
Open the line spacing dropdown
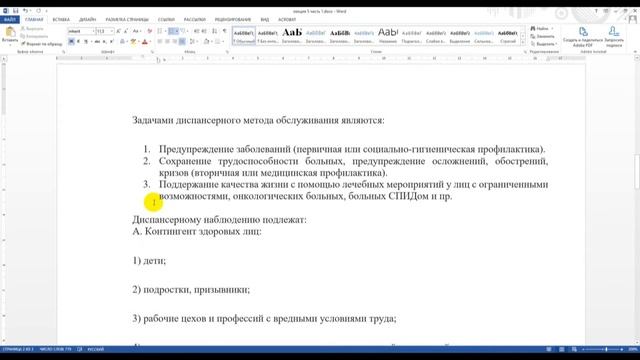click(197, 42)
